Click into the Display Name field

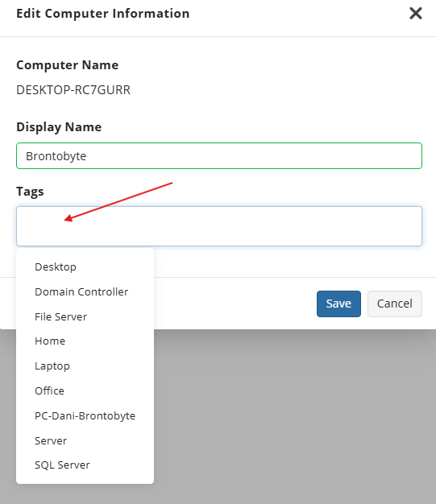(x=219, y=156)
